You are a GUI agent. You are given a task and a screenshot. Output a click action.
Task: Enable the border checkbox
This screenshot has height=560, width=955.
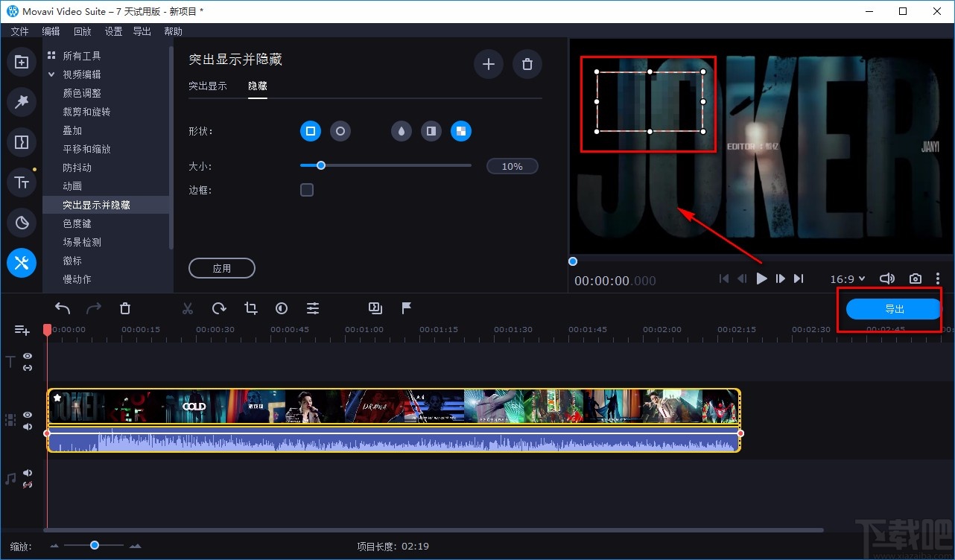(307, 190)
